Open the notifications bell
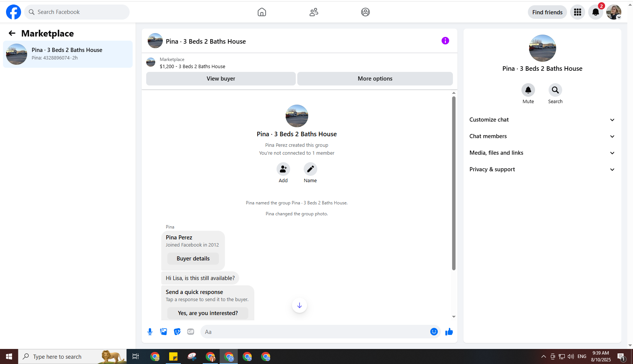The height and width of the screenshot is (364, 633). (x=596, y=12)
